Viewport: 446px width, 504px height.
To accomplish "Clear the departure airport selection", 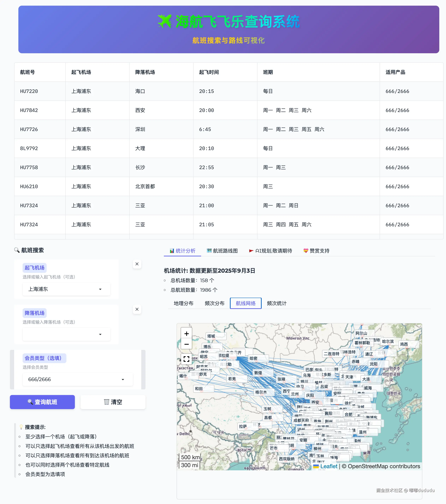I will [137, 264].
